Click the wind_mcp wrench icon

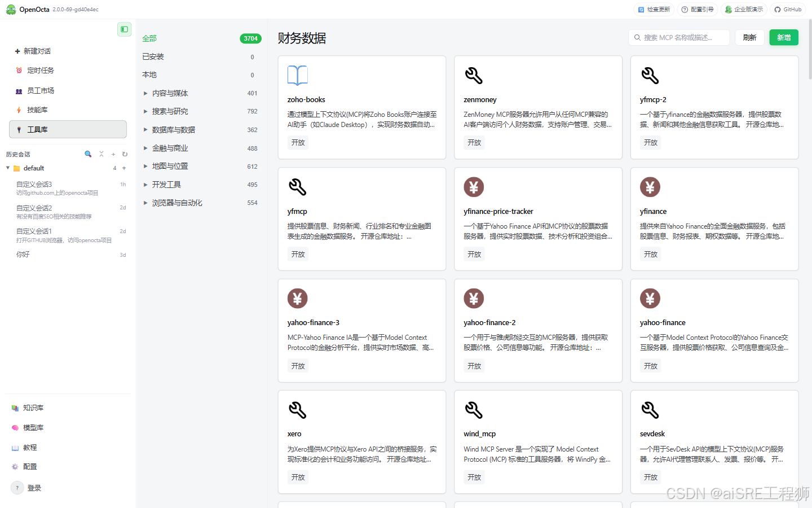474,410
